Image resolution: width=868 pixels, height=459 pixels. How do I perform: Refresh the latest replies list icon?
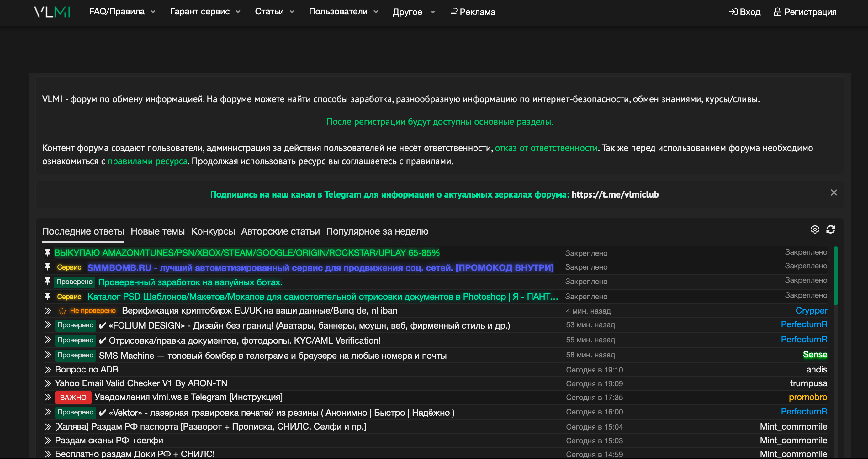click(x=831, y=229)
